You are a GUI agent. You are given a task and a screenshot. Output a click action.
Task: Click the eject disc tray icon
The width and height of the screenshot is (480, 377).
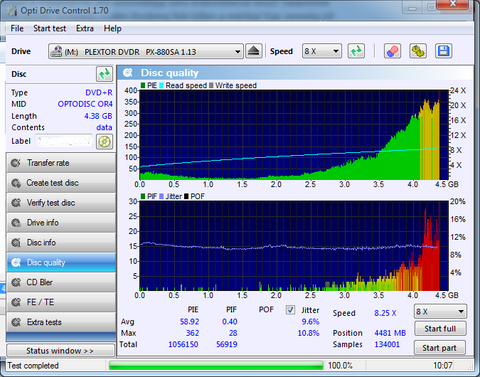254,51
